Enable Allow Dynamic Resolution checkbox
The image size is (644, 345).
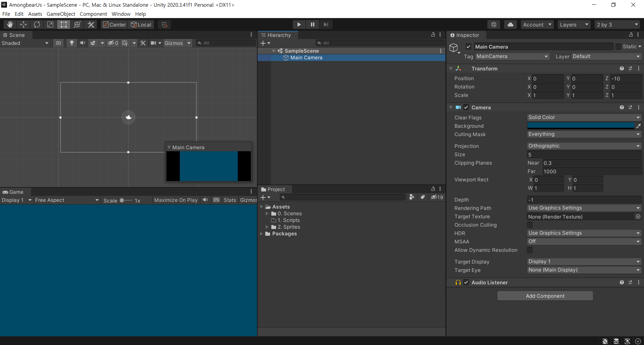530,250
